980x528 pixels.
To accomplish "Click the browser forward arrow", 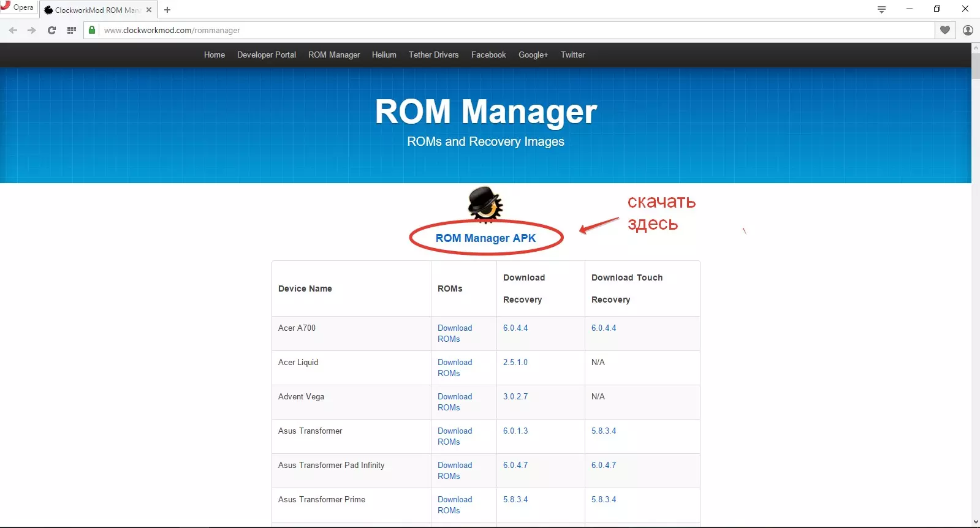I will point(32,30).
